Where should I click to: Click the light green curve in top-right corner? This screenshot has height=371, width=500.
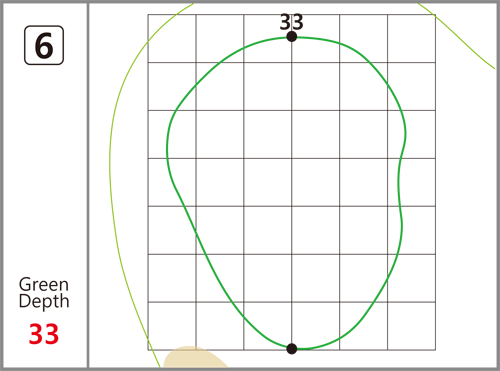[x=457, y=35]
